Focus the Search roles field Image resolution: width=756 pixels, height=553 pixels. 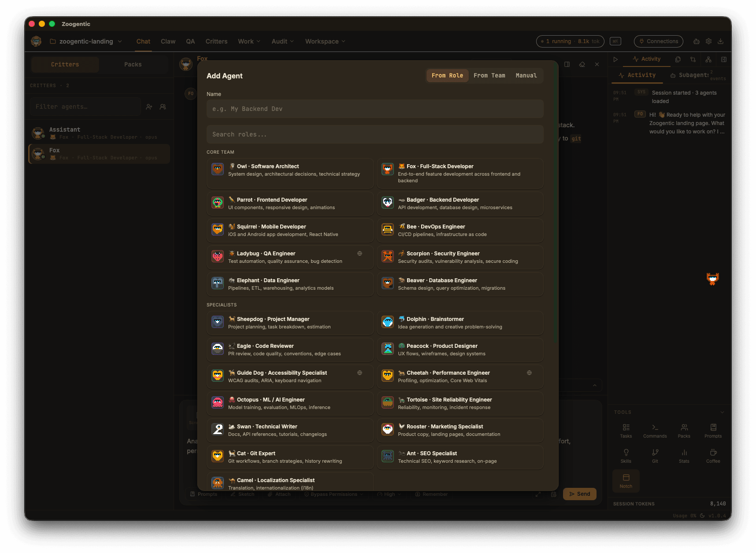[375, 134]
